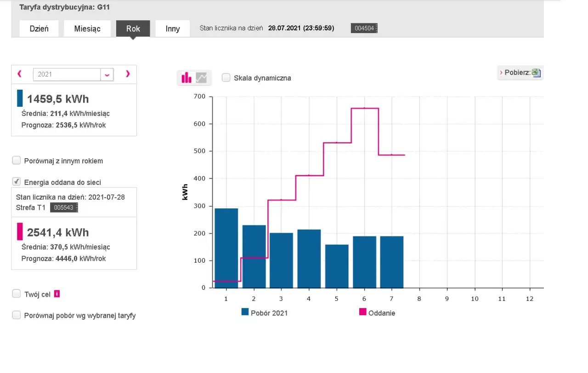
Task: Click Strefa T1 reading 005543 badge
Action: pos(64,208)
